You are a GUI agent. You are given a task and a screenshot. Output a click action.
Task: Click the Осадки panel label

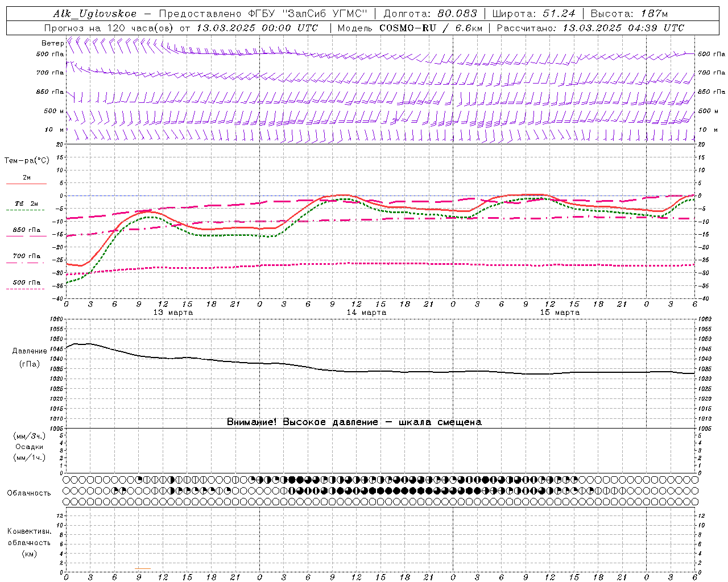pyautogui.click(x=29, y=447)
